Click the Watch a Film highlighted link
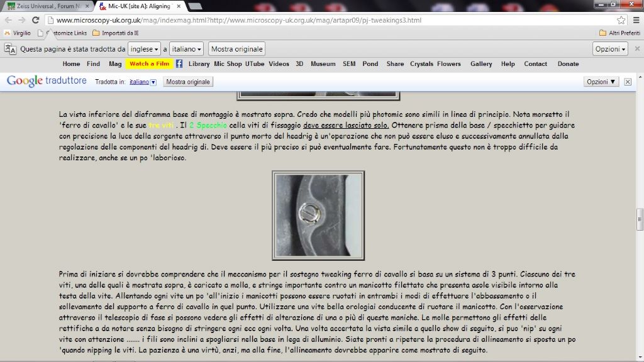The height and width of the screenshot is (362, 644). point(149,63)
